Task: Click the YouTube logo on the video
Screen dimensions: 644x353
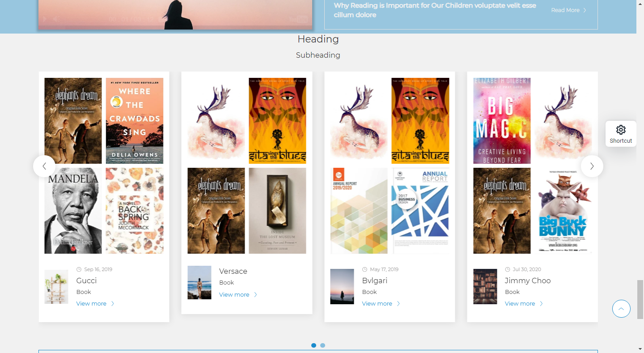Action: 299,19
